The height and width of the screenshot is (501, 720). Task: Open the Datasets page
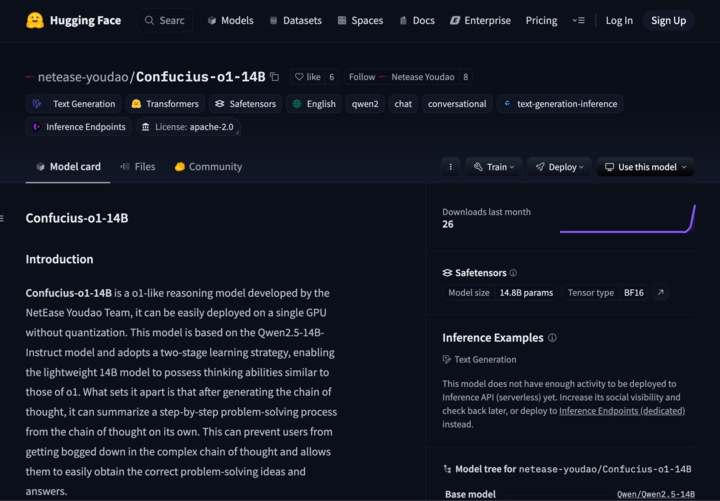[x=295, y=20]
